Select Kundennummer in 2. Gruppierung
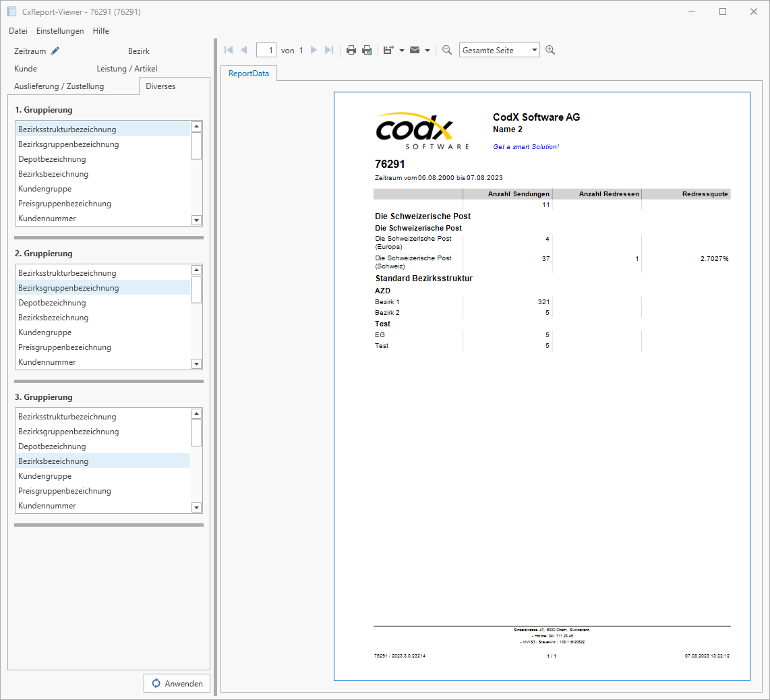Screen dimensions: 770x700 click(103, 361)
